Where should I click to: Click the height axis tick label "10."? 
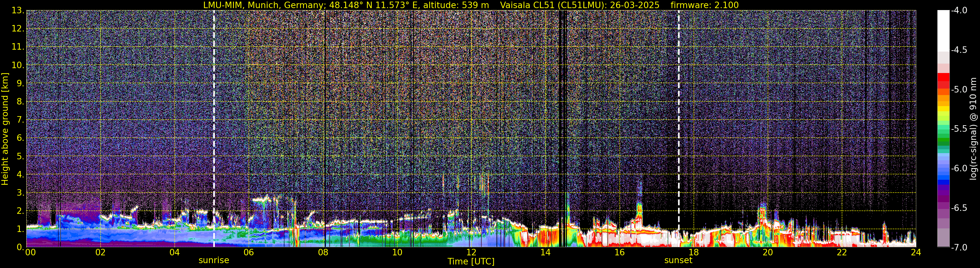tap(18, 65)
